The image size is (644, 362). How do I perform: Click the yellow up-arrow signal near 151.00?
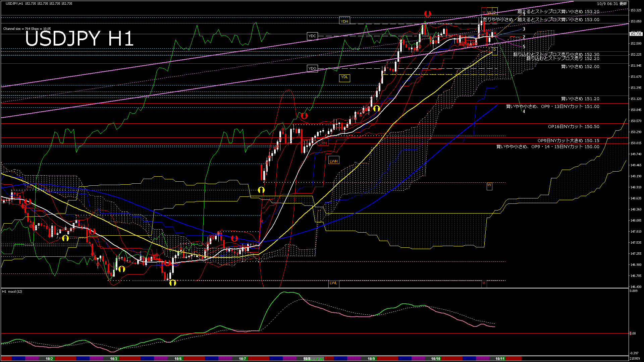pyautogui.click(x=376, y=108)
